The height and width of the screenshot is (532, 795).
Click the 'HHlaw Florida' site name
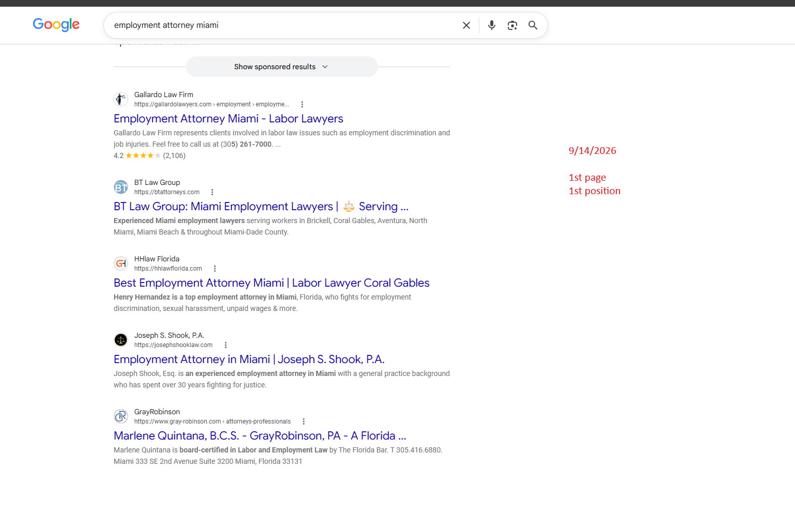[x=157, y=259]
